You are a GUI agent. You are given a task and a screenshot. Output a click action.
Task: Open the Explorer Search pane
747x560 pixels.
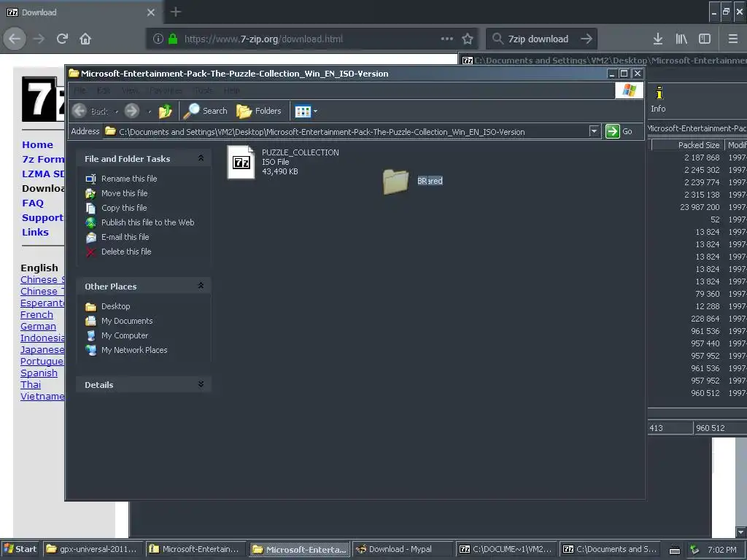[205, 111]
